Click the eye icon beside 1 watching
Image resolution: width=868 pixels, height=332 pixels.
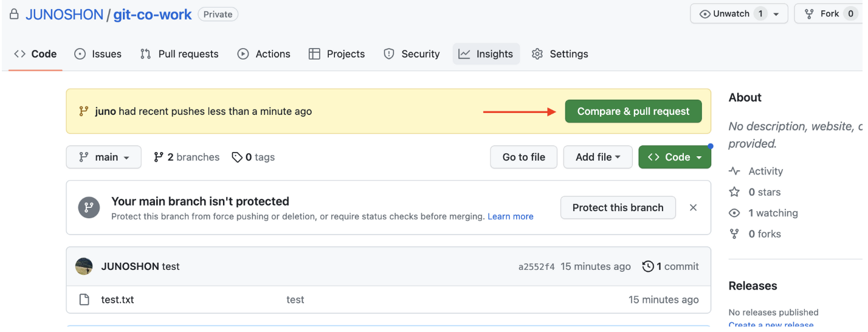pyautogui.click(x=734, y=213)
